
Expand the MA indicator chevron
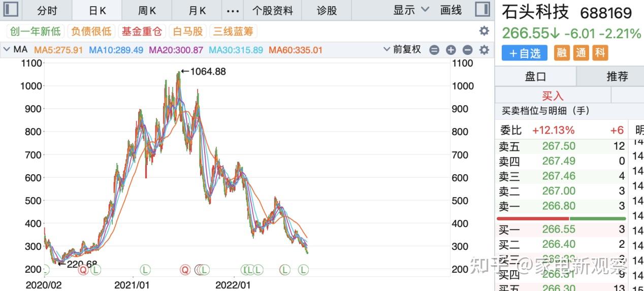tap(7, 50)
